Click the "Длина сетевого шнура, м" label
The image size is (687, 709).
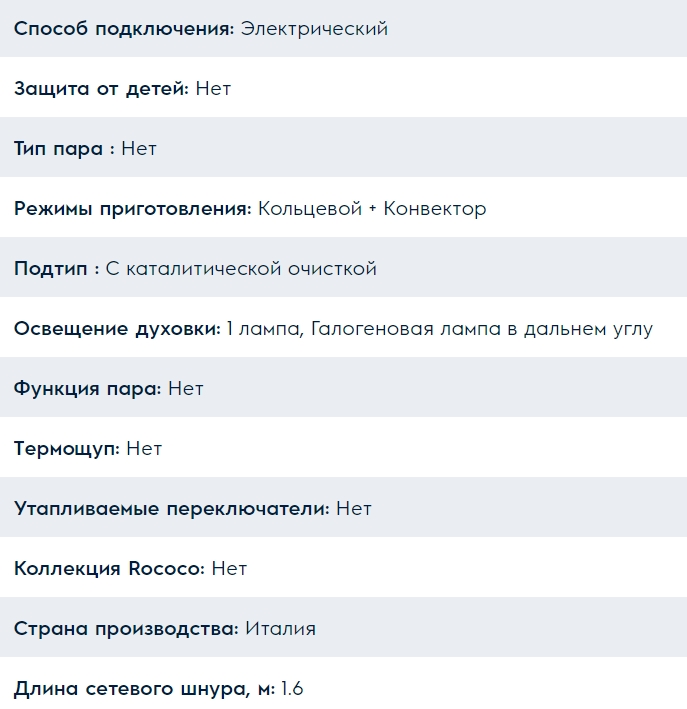click(144, 689)
